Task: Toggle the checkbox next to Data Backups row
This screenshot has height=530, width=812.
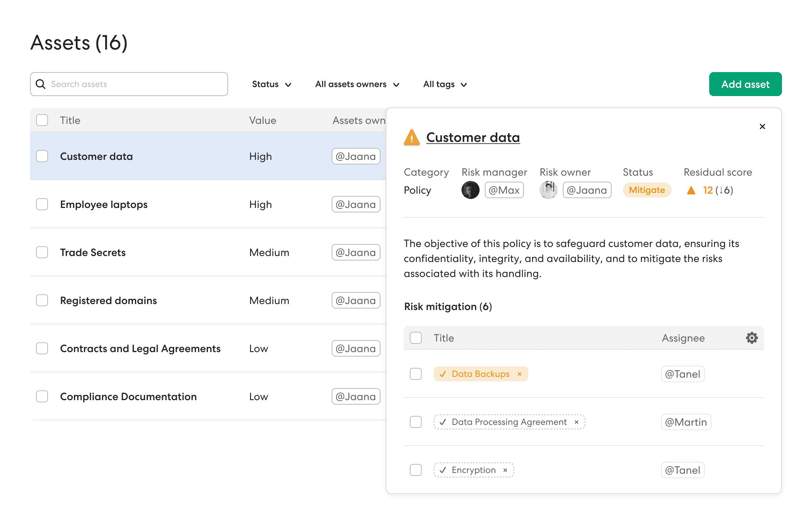Action: coord(415,373)
